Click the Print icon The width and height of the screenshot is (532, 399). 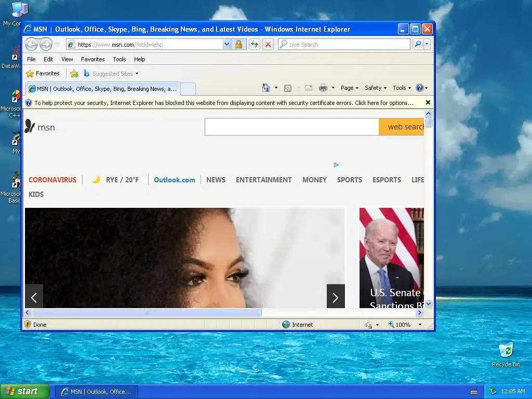pyautogui.click(x=323, y=88)
